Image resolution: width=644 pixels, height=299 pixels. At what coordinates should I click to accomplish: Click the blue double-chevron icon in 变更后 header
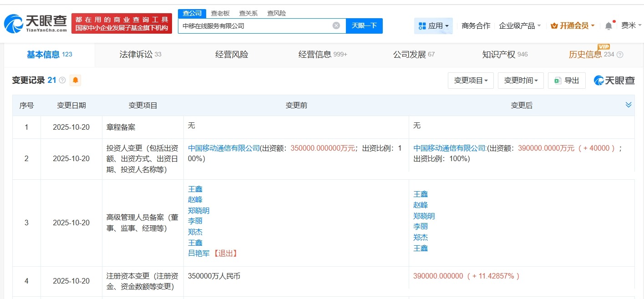[x=629, y=105]
